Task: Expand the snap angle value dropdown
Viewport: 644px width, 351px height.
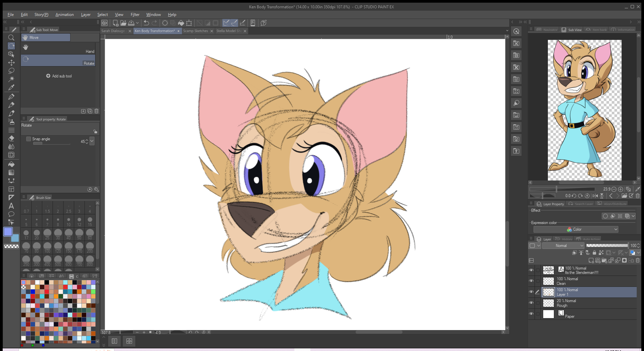Action: tap(92, 141)
